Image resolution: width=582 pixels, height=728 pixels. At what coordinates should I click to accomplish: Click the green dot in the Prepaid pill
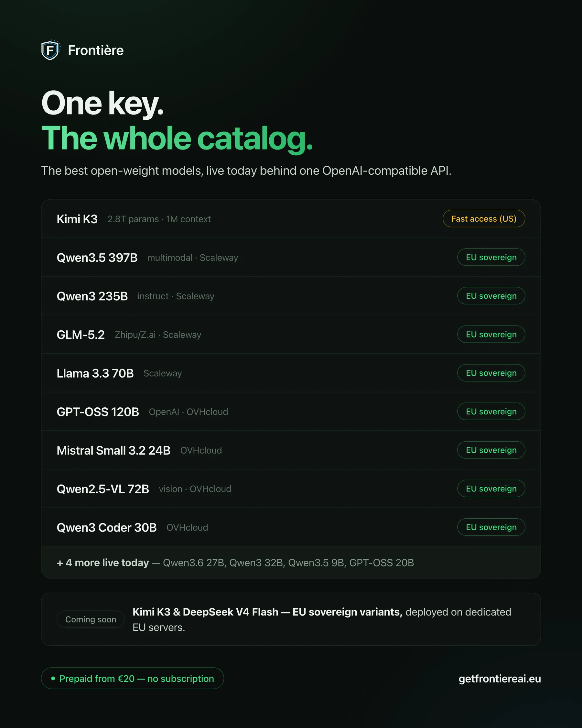[x=53, y=678]
